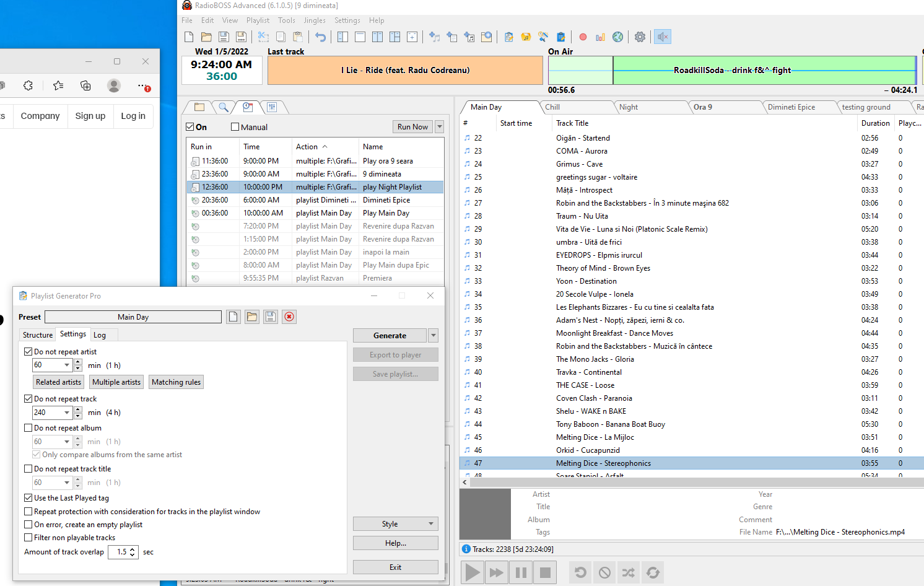Open the Playlist menu

[x=258, y=20]
